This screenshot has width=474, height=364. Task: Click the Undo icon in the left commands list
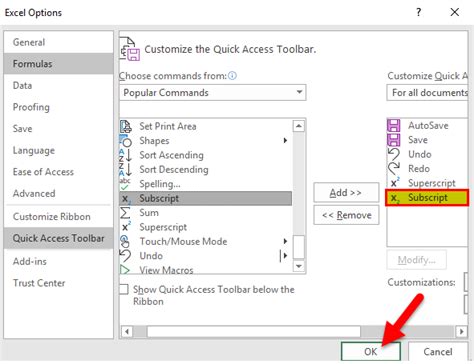[125, 256]
